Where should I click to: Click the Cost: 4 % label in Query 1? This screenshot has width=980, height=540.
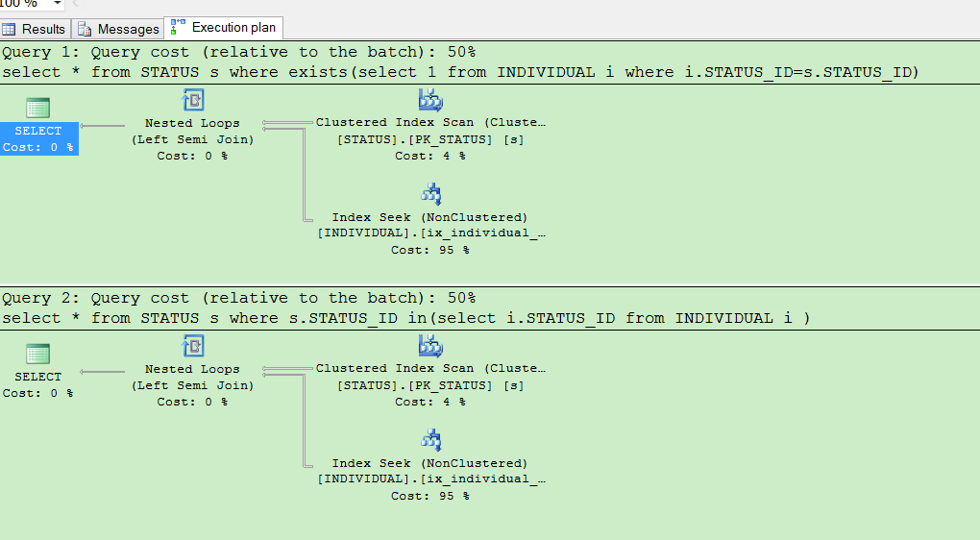pos(430,156)
